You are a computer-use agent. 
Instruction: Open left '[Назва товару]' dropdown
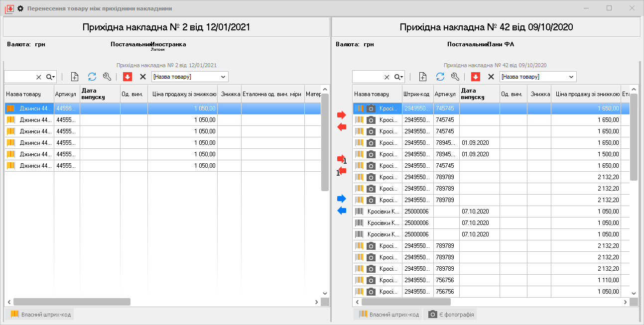click(223, 77)
